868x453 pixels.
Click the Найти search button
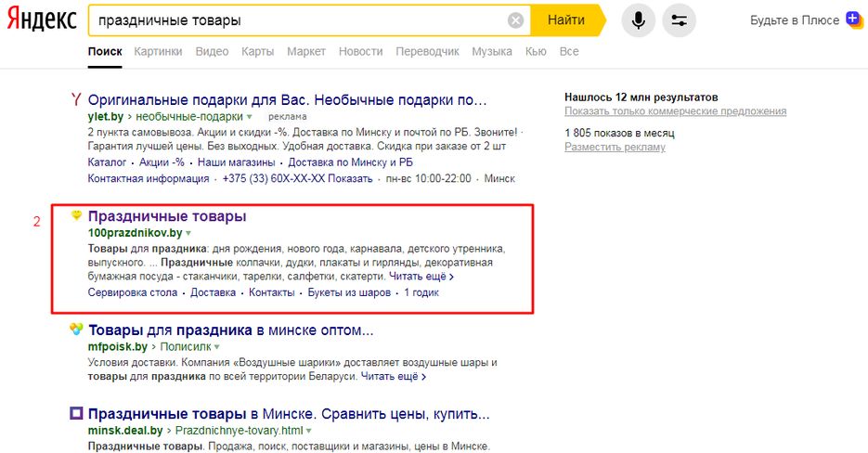(567, 20)
